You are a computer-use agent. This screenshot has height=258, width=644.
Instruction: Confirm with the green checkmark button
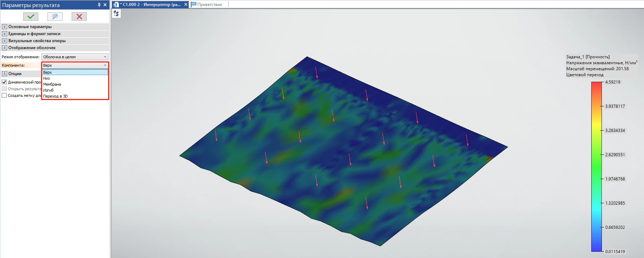[31, 16]
